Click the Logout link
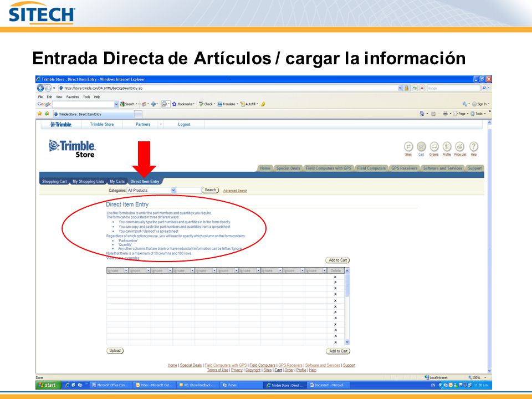Image resolution: width=532 pixels, height=399 pixels. [x=184, y=125]
